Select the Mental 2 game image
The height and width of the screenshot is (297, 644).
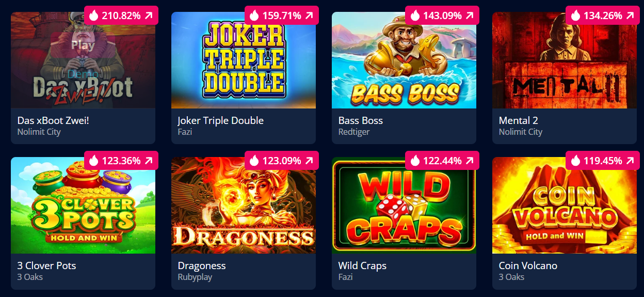[565, 60]
